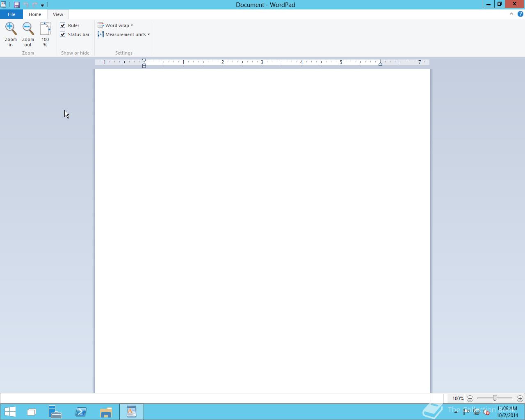This screenshot has height=420, width=525.
Task: Open Server Manager from the taskbar
Action: (55, 412)
